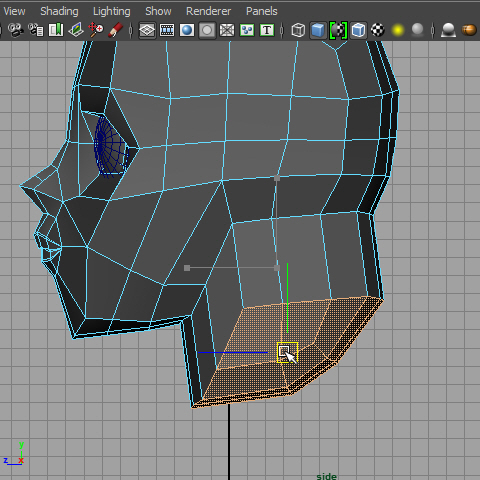Click the Grease Pencil icon
Screen dimensions: 480x480
(x=116, y=30)
